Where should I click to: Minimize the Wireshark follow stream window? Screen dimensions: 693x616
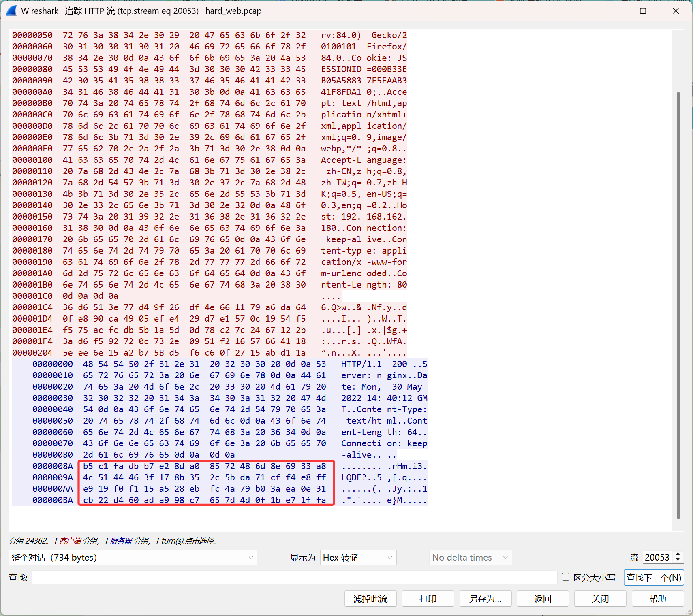click(610, 11)
